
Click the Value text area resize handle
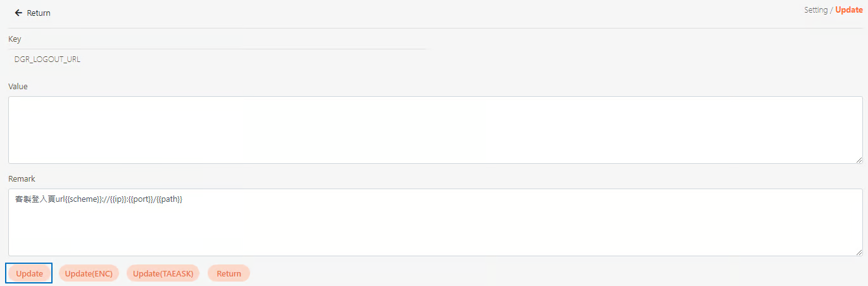coord(859,160)
